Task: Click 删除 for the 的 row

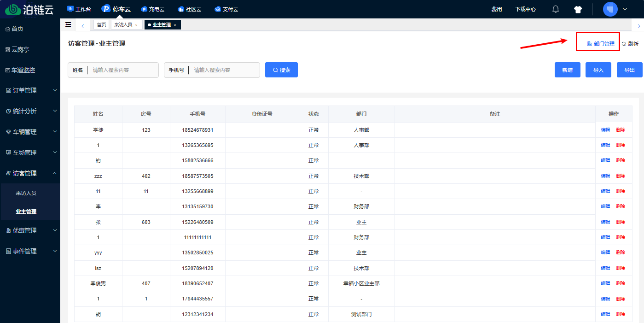Action: click(x=621, y=160)
